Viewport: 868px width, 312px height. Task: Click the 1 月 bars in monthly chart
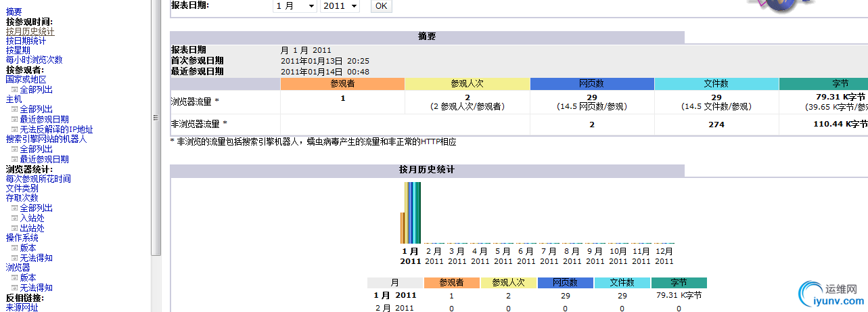click(411, 213)
